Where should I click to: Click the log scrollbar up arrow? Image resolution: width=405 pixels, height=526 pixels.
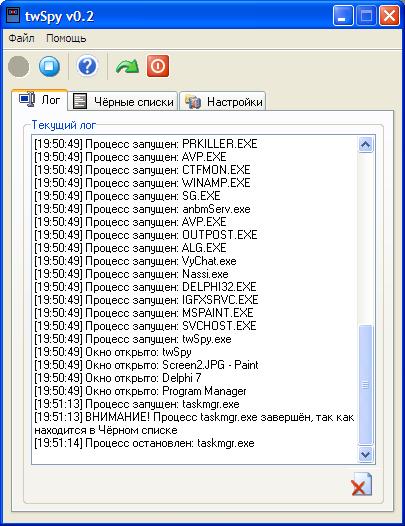(365, 145)
